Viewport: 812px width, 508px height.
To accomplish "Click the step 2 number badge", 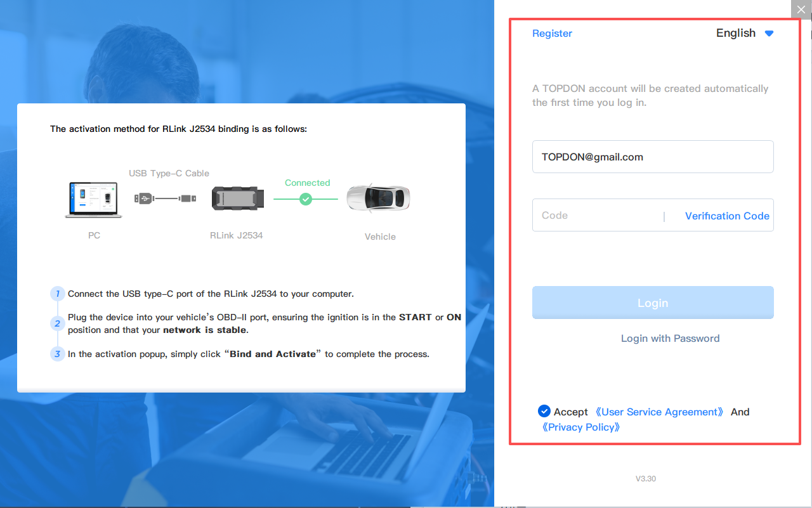I will coord(57,323).
